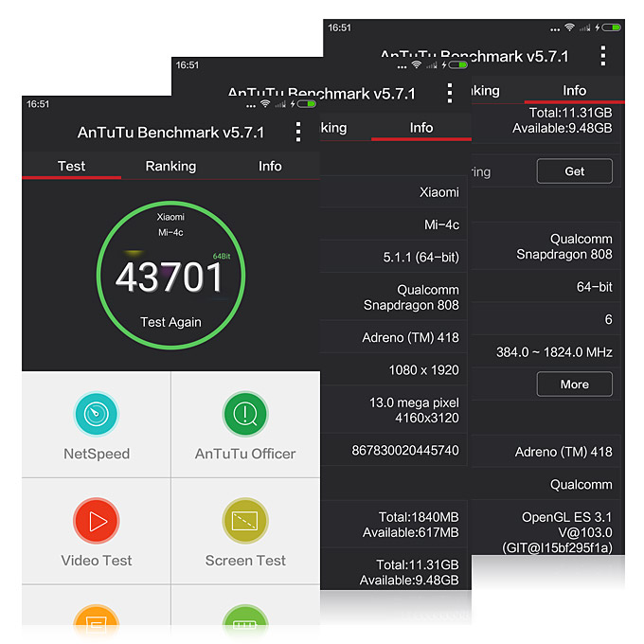Tap Wi-Fi status icon in rear window
Viewport: 644px width, 644px height.
click(x=570, y=27)
